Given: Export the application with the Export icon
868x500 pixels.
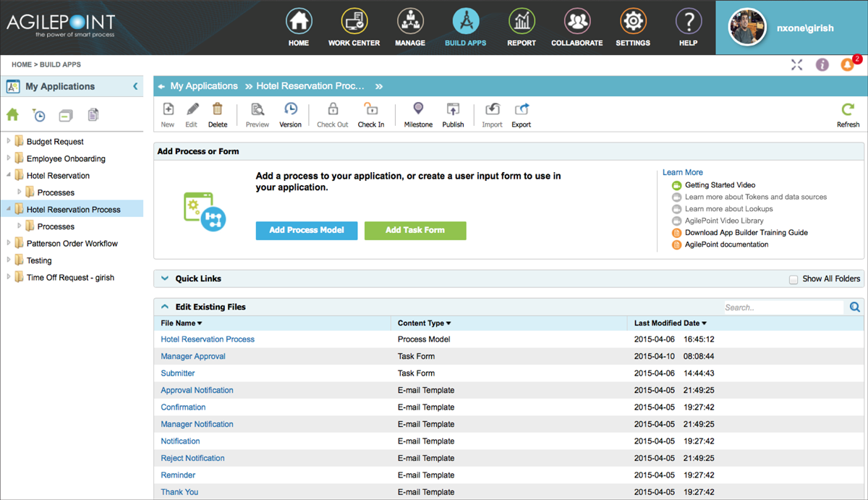Looking at the screenshot, I should click(522, 114).
